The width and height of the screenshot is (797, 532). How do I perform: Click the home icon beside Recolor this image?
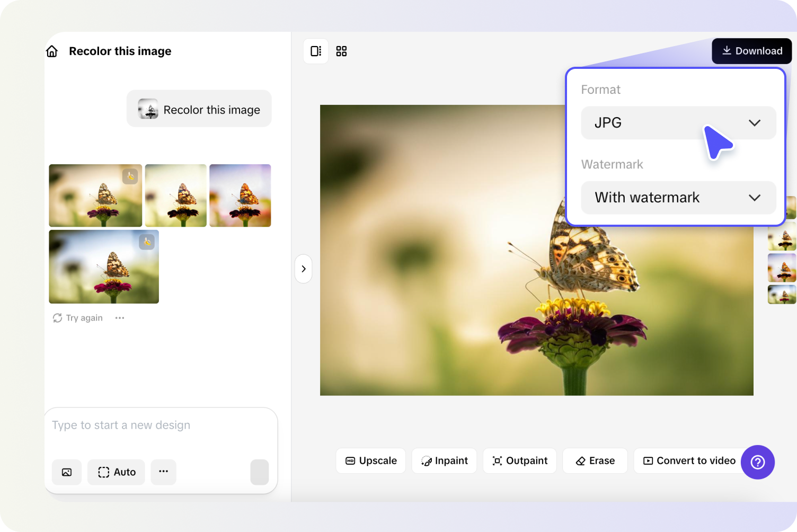[51, 51]
